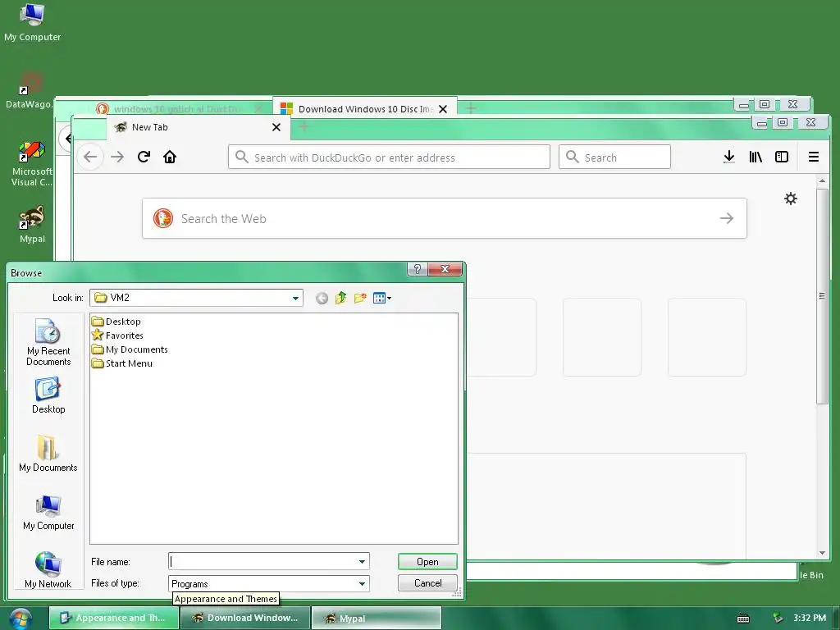Open the View menu icon in Browse dialog

pos(382,298)
